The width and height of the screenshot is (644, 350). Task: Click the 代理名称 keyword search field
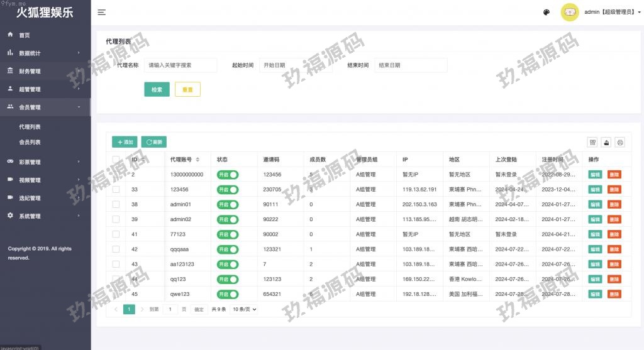click(180, 65)
